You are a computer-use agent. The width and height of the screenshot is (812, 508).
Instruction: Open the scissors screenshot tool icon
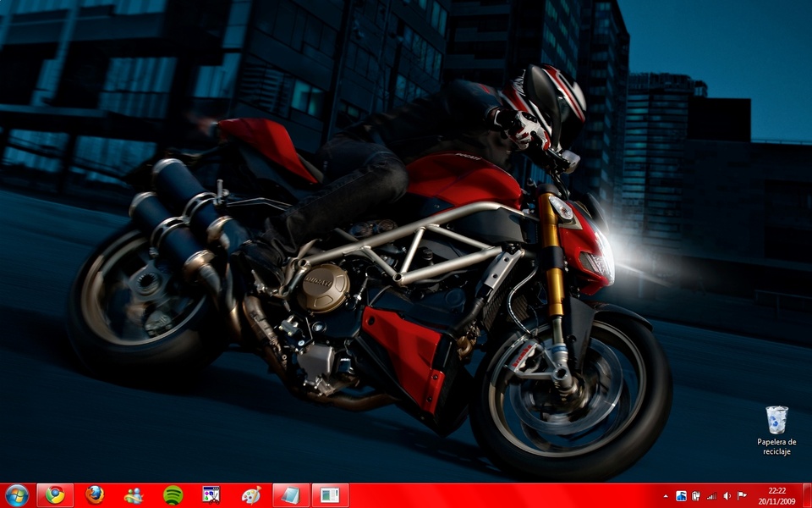pos(211,495)
